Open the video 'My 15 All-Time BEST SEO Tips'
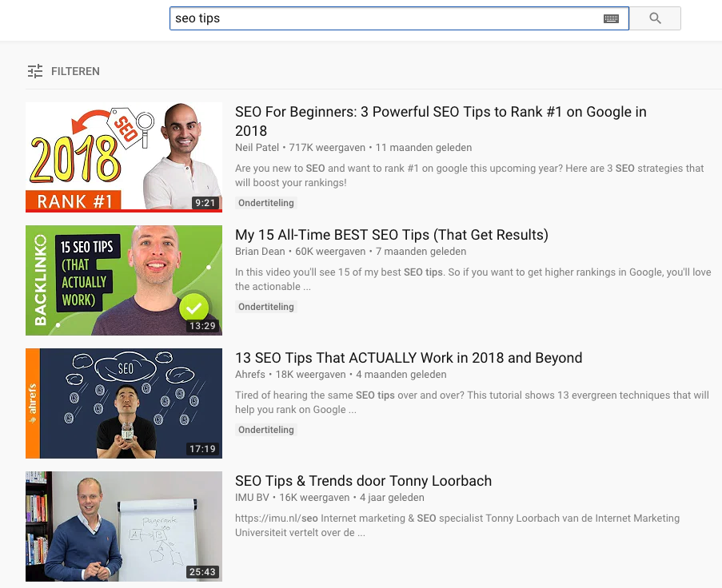 pyautogui.click(x=392, y=235)
